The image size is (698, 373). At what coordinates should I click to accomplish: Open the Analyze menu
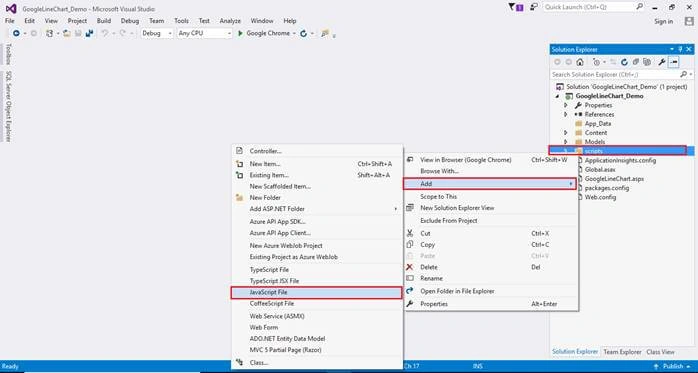230,21
